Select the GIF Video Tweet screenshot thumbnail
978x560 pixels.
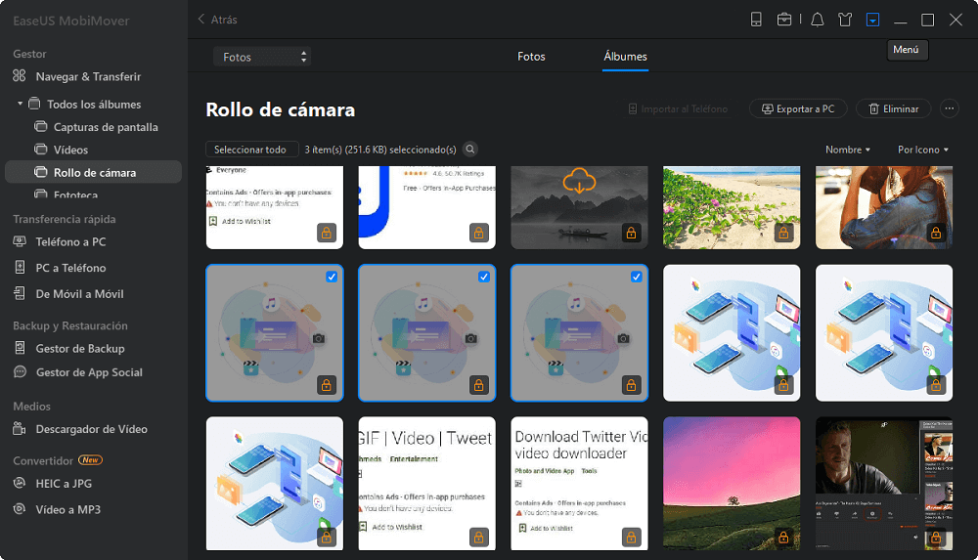click(x=426, y=484)
